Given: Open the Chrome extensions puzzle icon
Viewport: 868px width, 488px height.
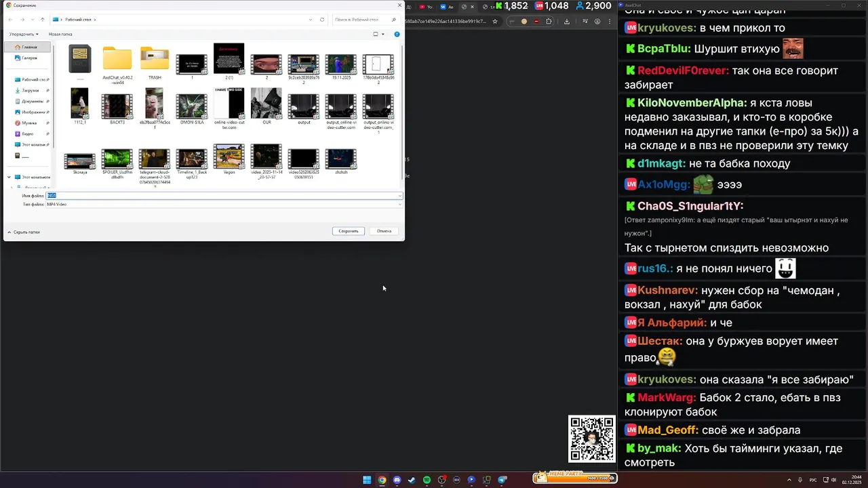Looking at the screenshot, I should click(x=549, y=21).
